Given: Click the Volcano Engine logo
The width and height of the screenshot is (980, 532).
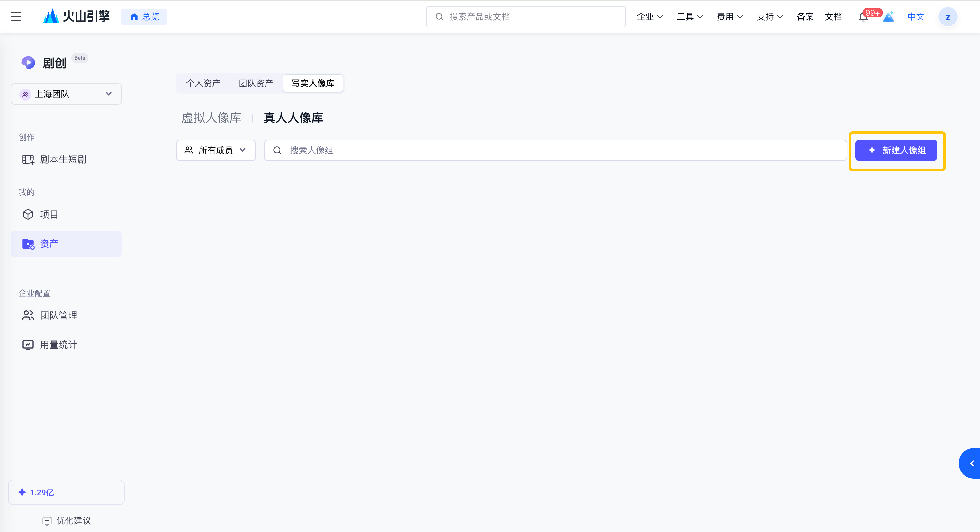Looking at the screenshot, I should [x=76, y=16].
